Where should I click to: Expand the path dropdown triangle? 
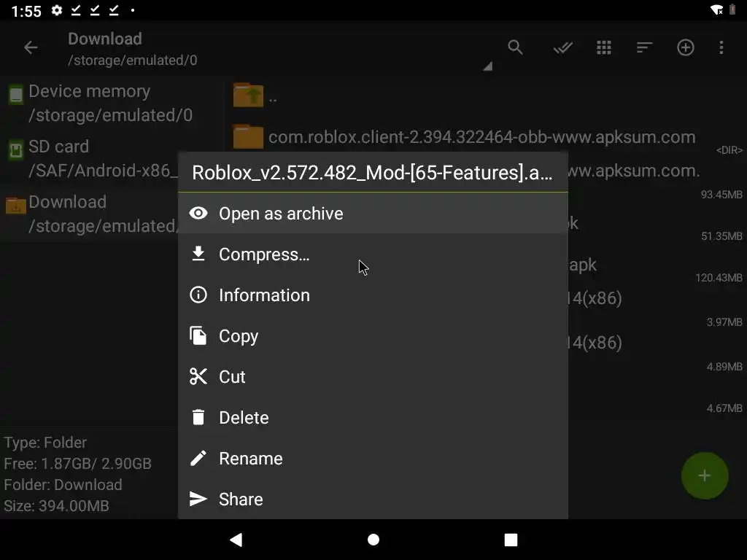pos(487,66)
